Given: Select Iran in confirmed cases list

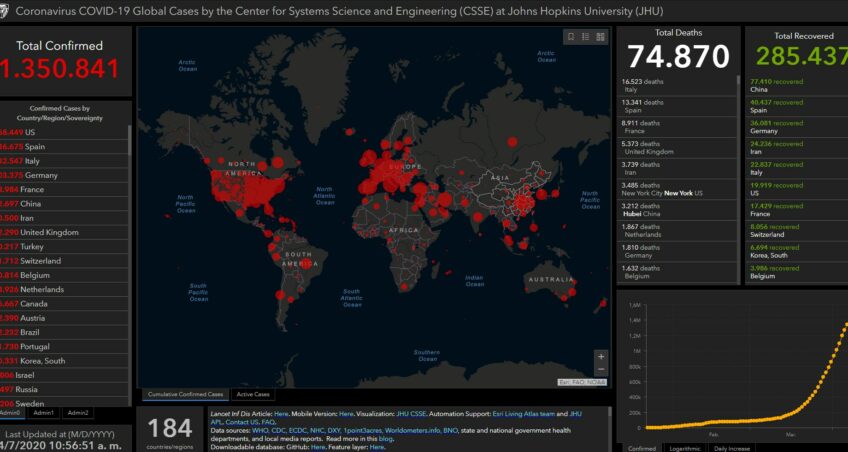Looking at the screenshot, I should (64, 218).
